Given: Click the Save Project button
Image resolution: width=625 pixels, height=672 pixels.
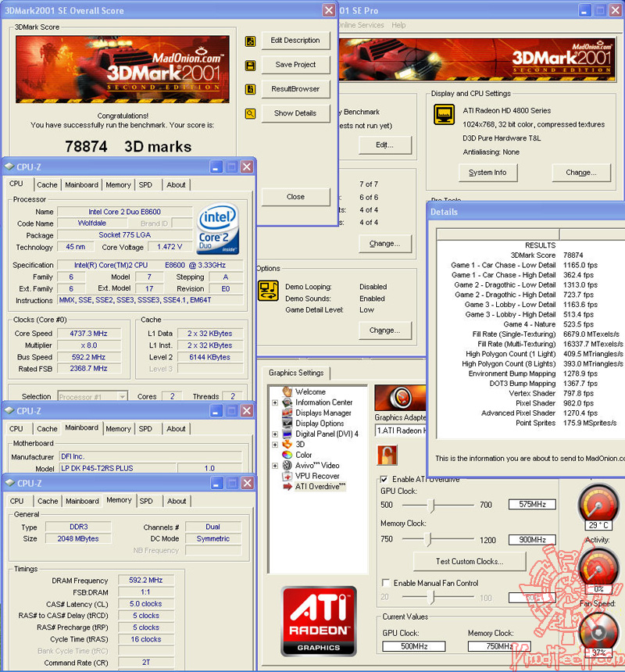Looking at the screenshot, I should [x=295, y=65].
